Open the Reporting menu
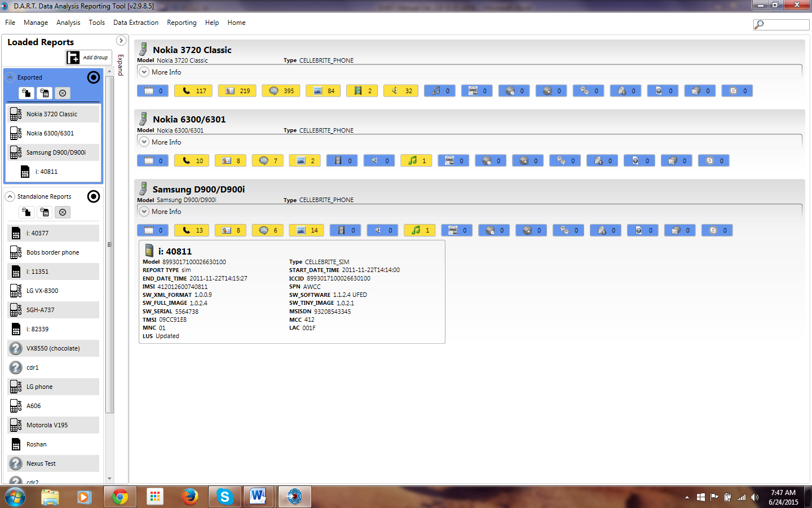 tap(182, 23)
